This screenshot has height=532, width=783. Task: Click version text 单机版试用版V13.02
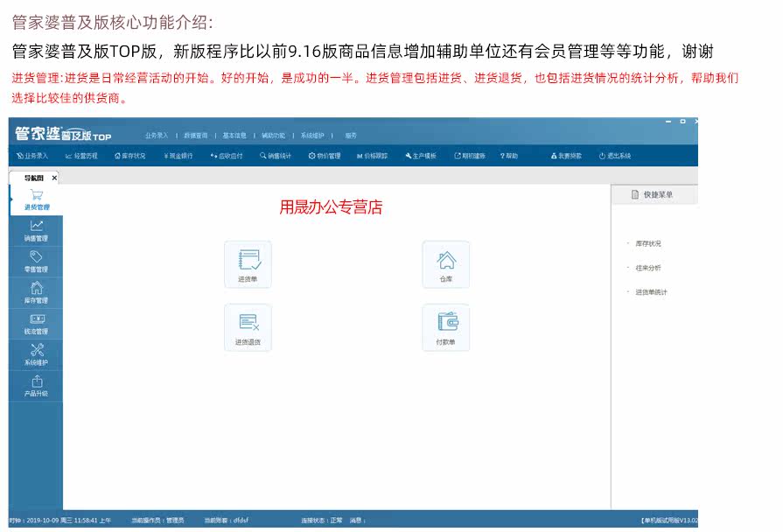tap(669, 520)
